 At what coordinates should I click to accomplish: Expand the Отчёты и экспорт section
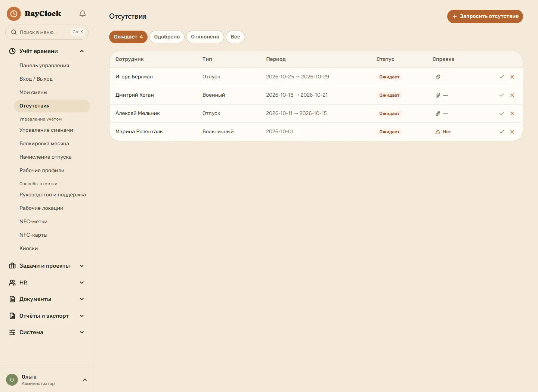[82, 316]
